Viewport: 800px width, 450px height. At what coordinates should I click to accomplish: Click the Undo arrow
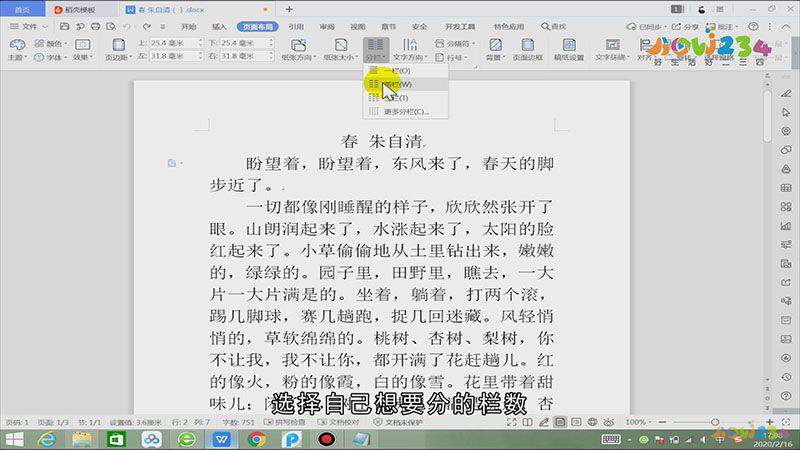pyautogui.click(x=126, y=26)
